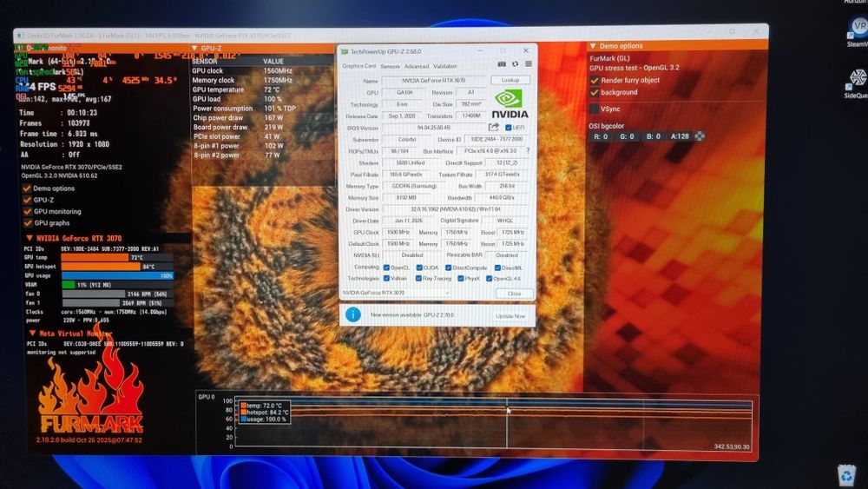Viewport: 868px width, 489px height.
Task: Toggle the CUDA checkbox
Action: point(419,268)
